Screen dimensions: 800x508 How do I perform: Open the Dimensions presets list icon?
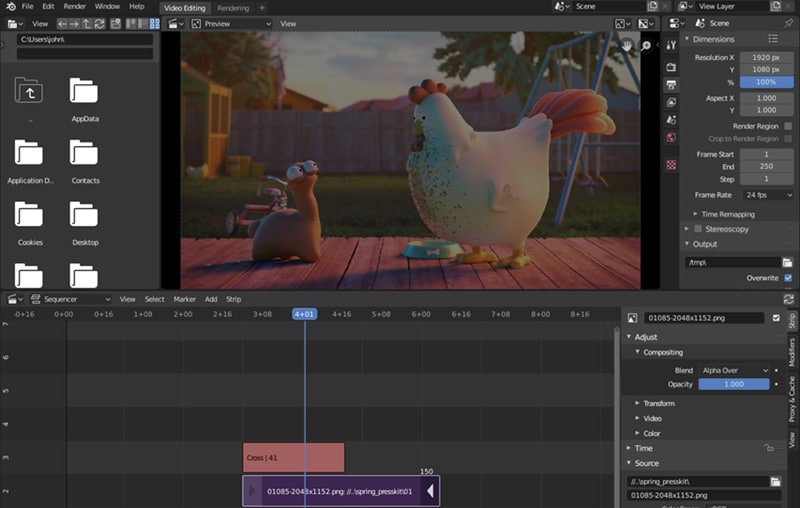tap(773, 39)
